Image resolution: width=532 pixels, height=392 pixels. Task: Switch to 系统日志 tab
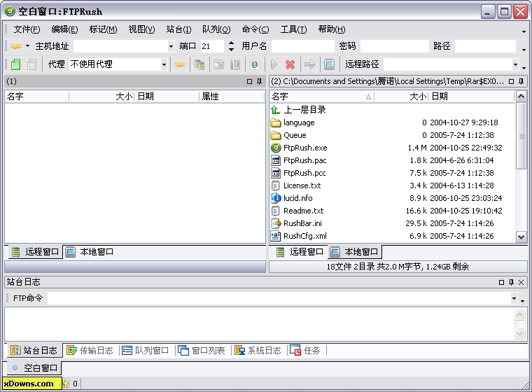tap(258, 350)
